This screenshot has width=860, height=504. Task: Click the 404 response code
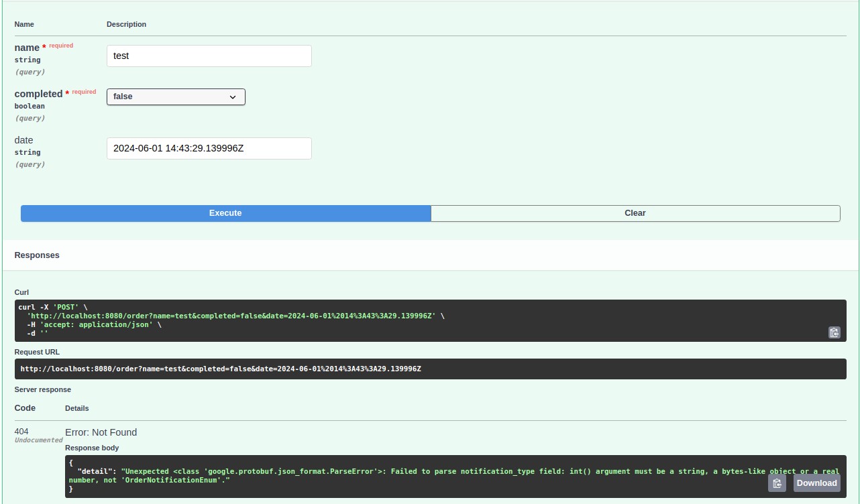pos(21,432)
